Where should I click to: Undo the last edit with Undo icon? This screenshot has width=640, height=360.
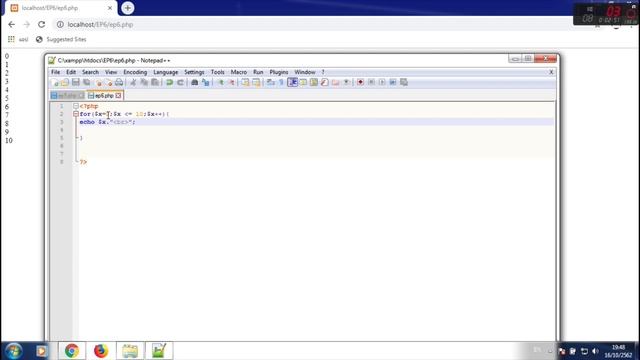click(x=169, y=82)
